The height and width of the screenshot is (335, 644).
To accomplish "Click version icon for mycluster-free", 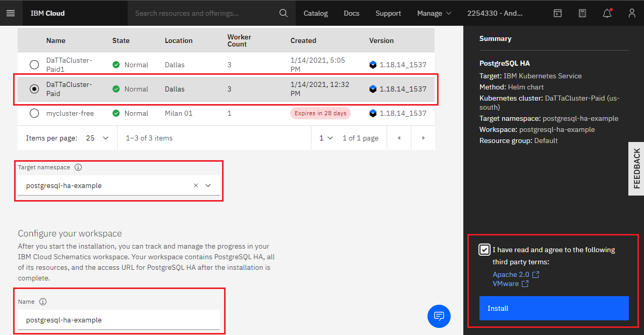I will coord(373,113).
